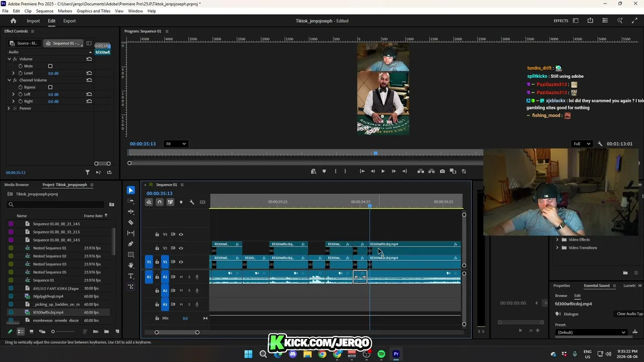Screen dimensions: 644x362
Task: Click Browse in Essential Sound
Action: pos(561,296)
